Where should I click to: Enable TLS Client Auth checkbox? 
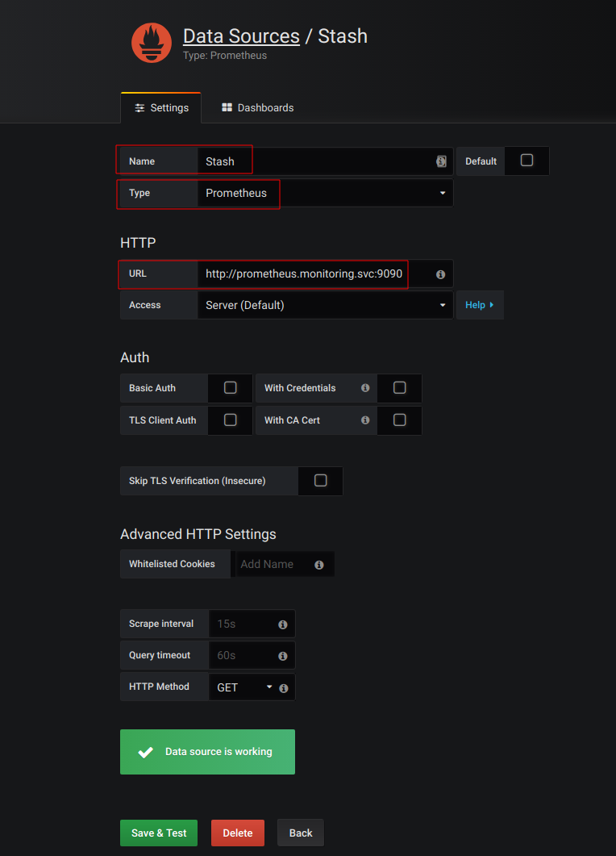click(231, 420)
